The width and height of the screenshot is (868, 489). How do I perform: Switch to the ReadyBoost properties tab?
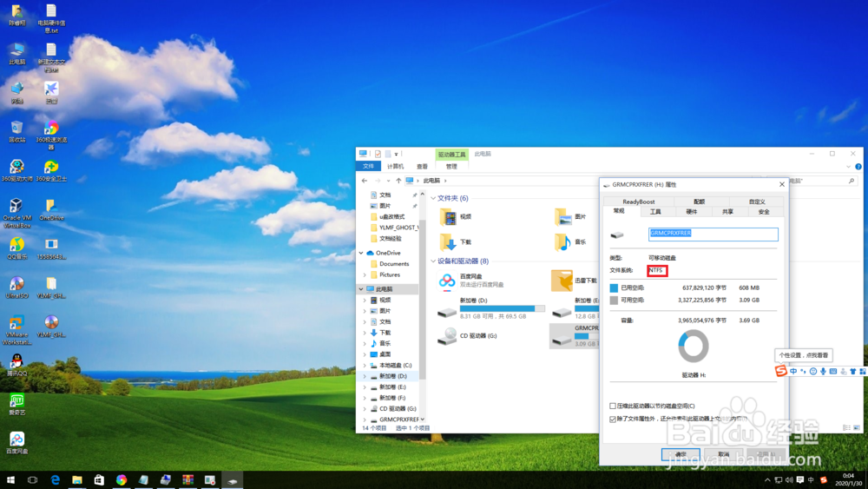point(638,202)
